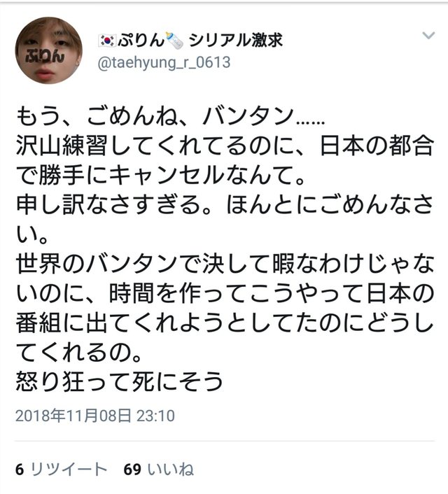
Task: Click the tweet line 怒り狂って死にそう
Action: tap(119, 381)
